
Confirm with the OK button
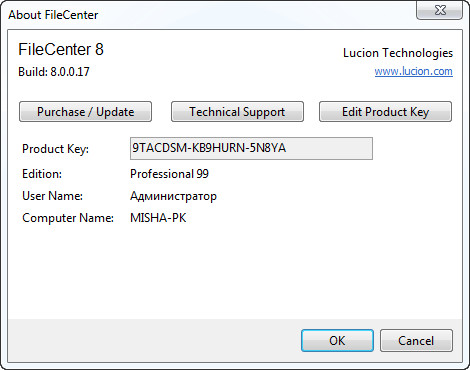pyautogui.click(x=337, y=341)
